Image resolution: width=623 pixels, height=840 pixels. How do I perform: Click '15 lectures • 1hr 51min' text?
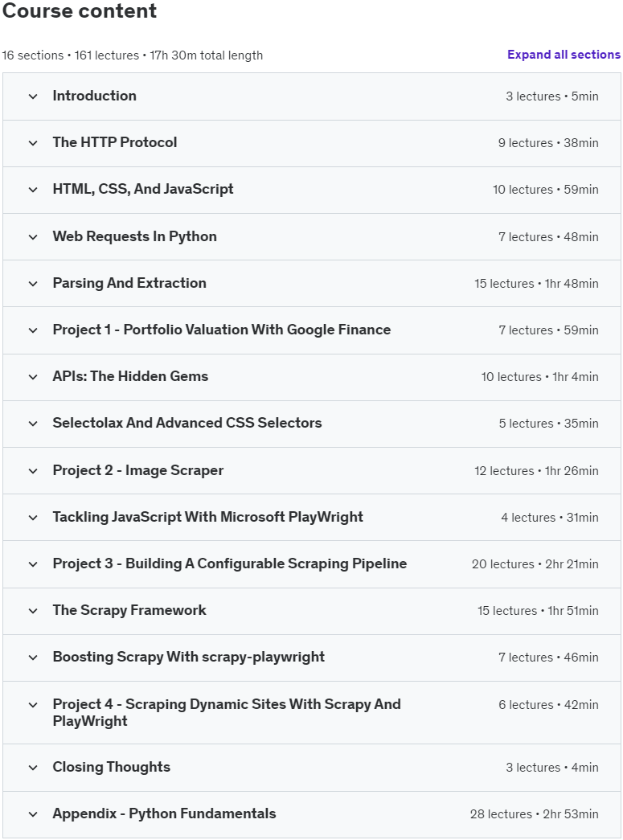(539, 611)
